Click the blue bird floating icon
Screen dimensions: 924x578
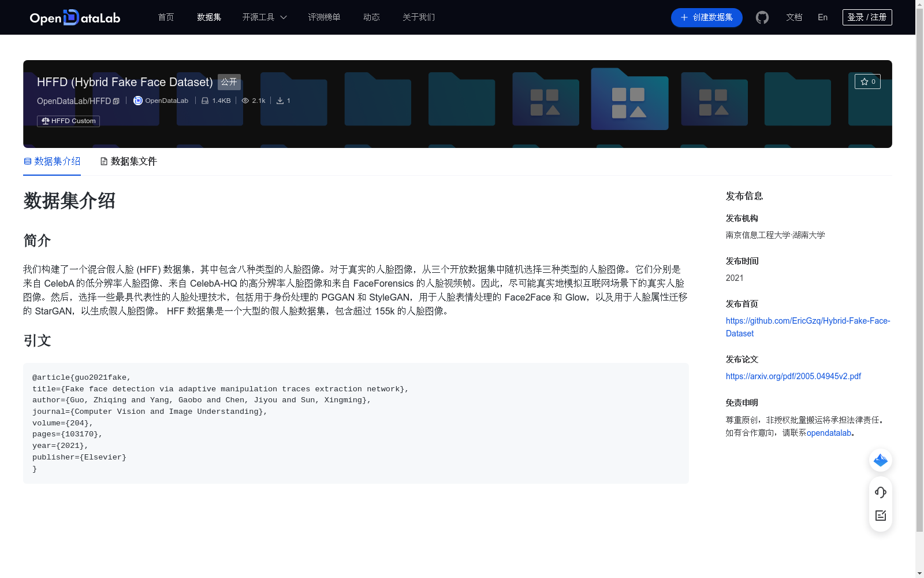click(x=881, y=460)
